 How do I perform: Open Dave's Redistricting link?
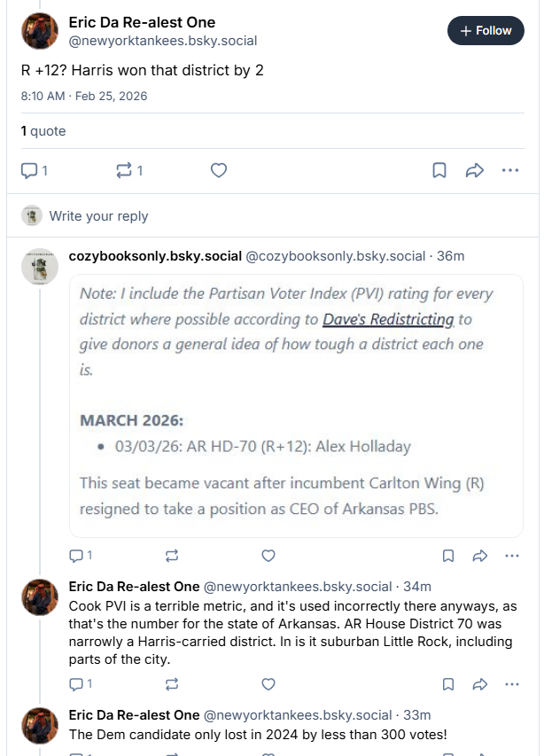coord(388,319)
